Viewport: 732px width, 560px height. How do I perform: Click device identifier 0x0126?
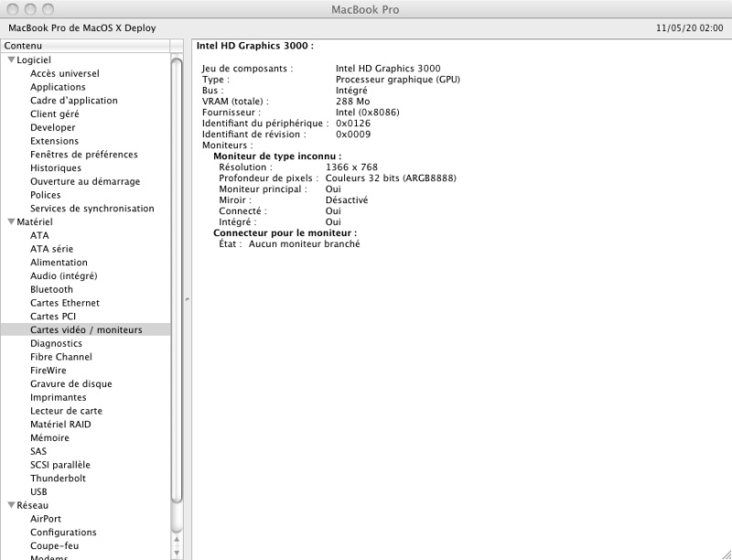coord(353,124)
